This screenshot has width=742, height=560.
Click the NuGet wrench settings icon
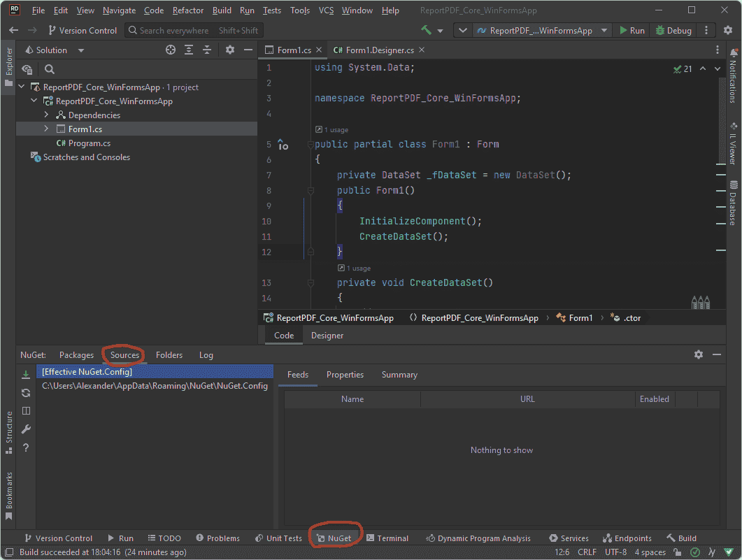point(26,429)
